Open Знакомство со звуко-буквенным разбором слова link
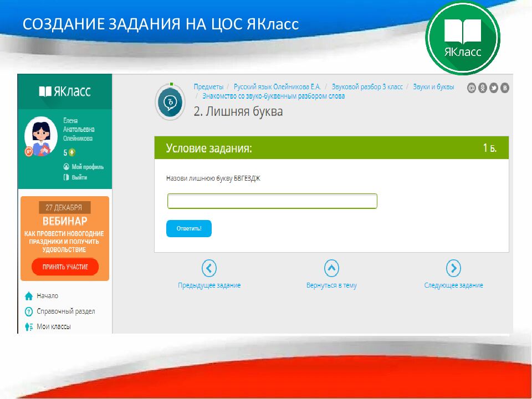The width and height of the screenshot is (532, 399). pyautogui.click(x=273, y=96)
